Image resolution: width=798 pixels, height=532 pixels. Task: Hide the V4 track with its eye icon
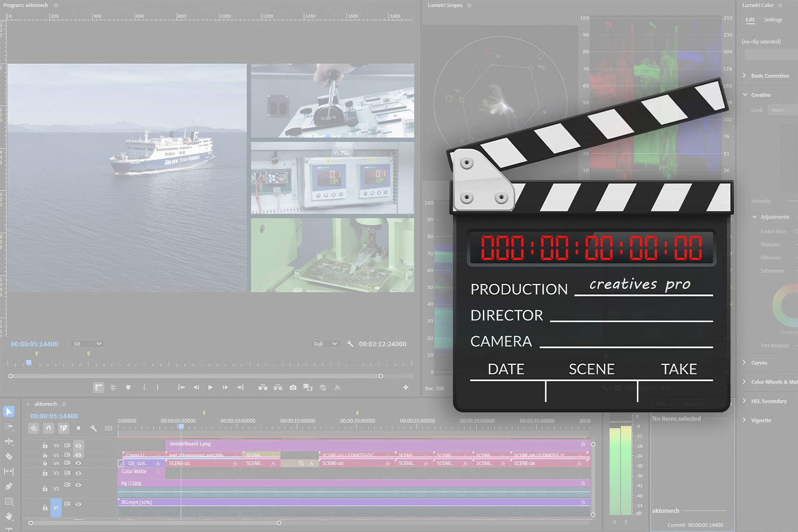[x=79, y=463]
